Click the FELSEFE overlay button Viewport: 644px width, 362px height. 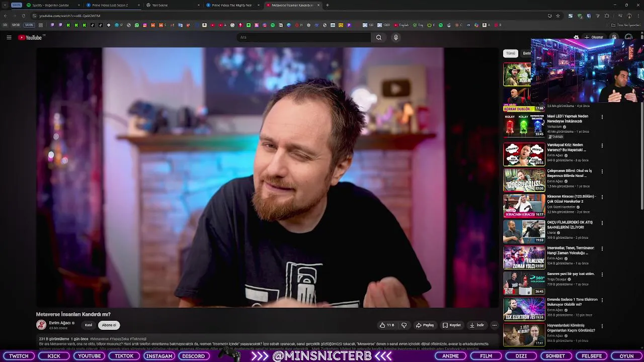click(592, 356)
